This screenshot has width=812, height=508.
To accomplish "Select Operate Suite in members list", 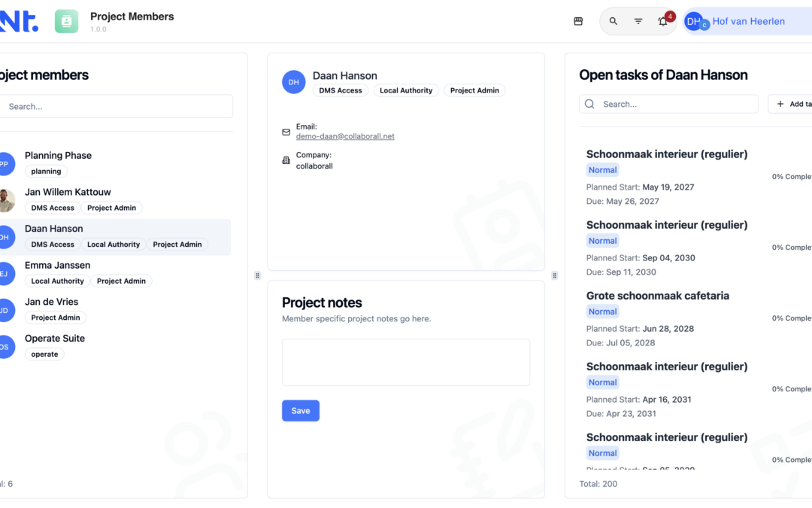I will [x=115, y=347].
